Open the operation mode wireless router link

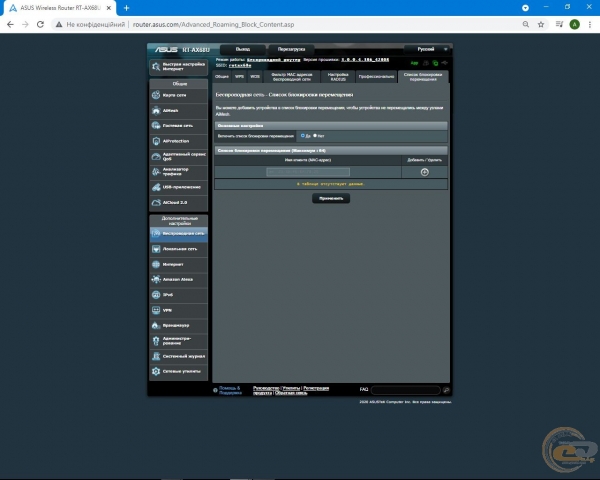tap(274, 60)
